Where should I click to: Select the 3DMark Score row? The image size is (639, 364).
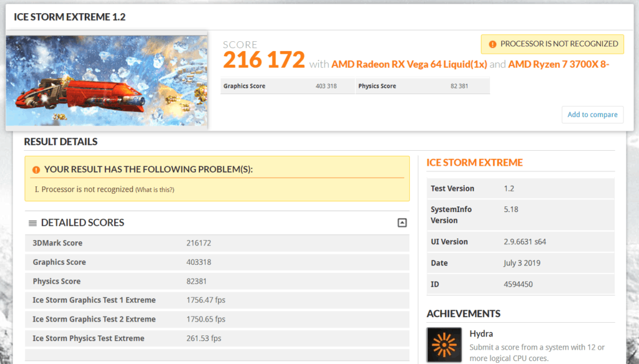(x=217, y=243)
